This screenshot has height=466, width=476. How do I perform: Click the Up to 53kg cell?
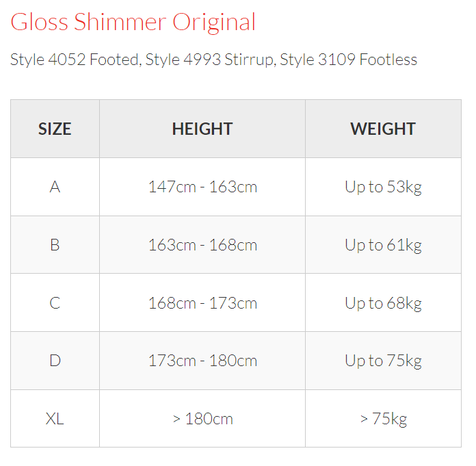(383, 187)
